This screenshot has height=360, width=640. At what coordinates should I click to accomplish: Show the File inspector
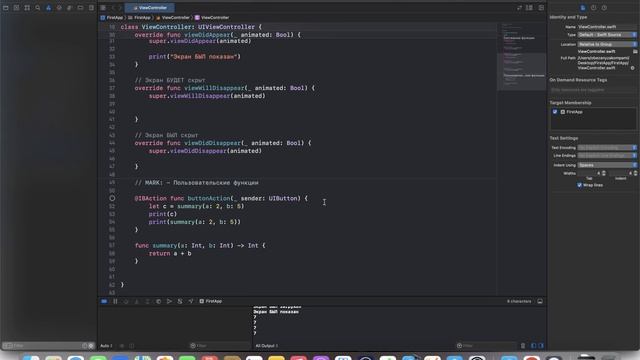tap(583, 8)
